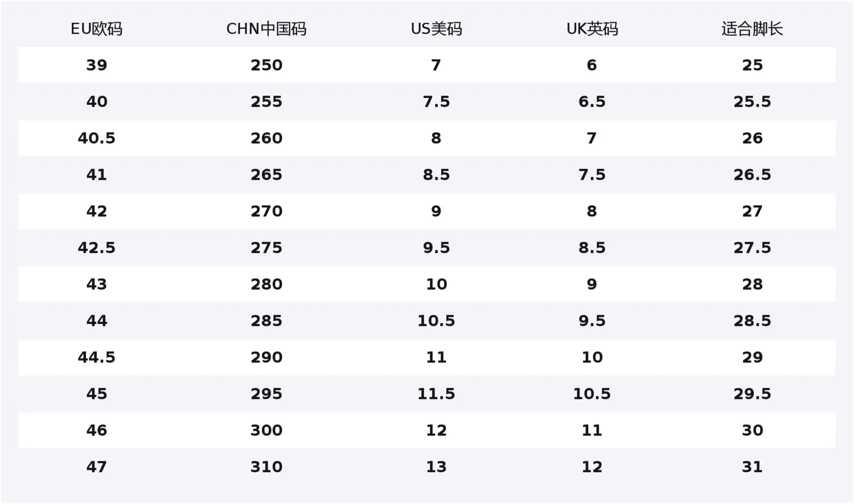Select EU size 40.5 cell
Image resolution: width=854 pixels, height=504 pixels.
pos(97,138)
